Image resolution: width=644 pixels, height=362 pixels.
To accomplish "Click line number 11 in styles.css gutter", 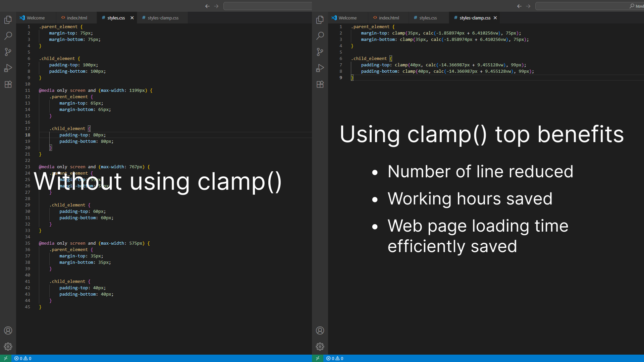I will pos(28,90).
